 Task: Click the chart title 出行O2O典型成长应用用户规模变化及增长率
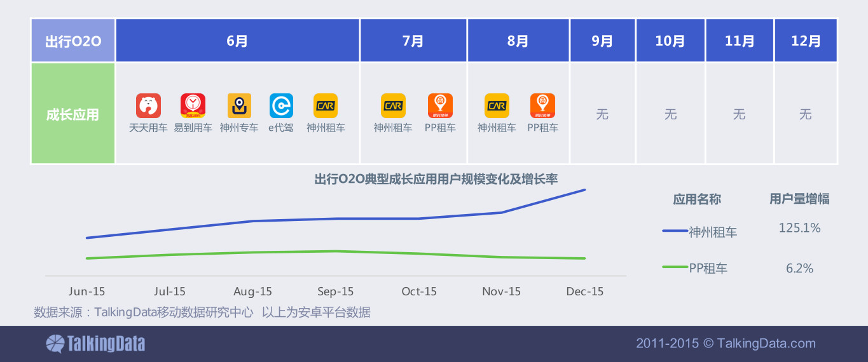click(436, 179)
